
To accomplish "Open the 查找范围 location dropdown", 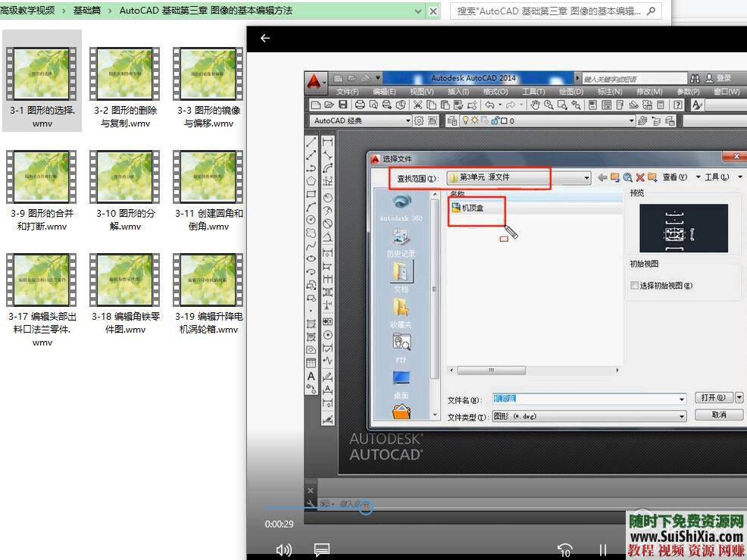I will coord(587,177).
